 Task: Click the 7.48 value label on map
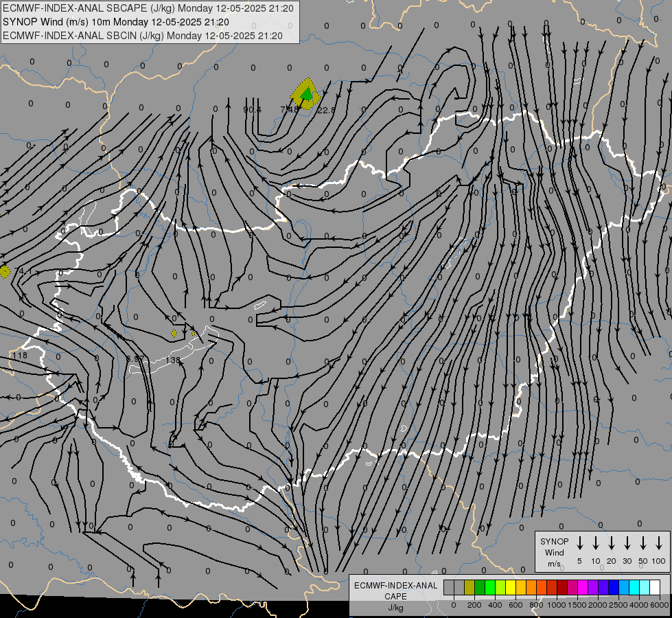[x=289, y=110]
